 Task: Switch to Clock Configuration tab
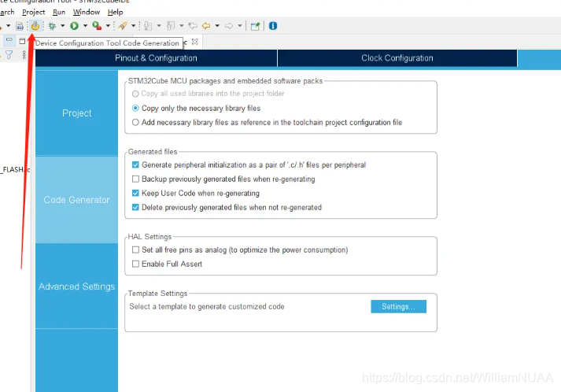[397, 58]
